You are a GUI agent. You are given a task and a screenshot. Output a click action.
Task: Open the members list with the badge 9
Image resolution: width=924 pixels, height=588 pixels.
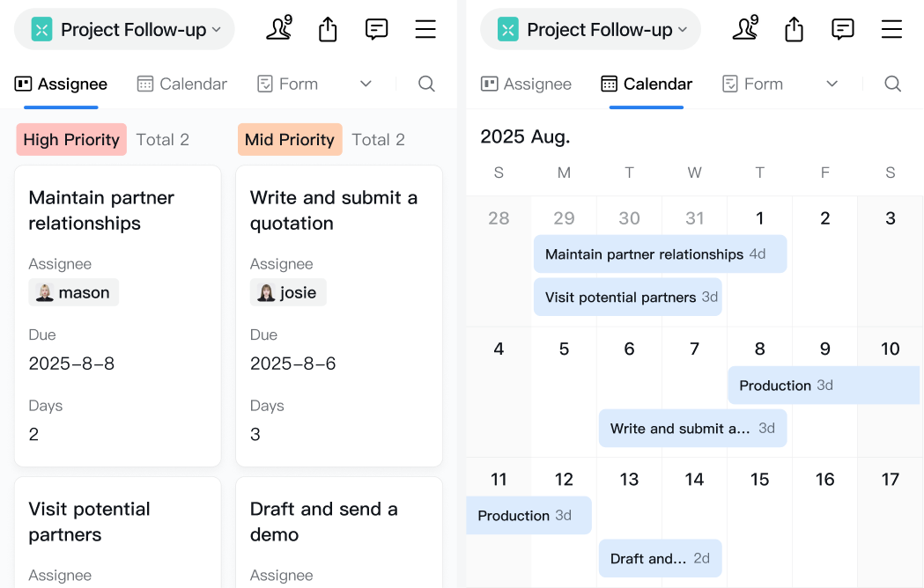pos(278,28)
